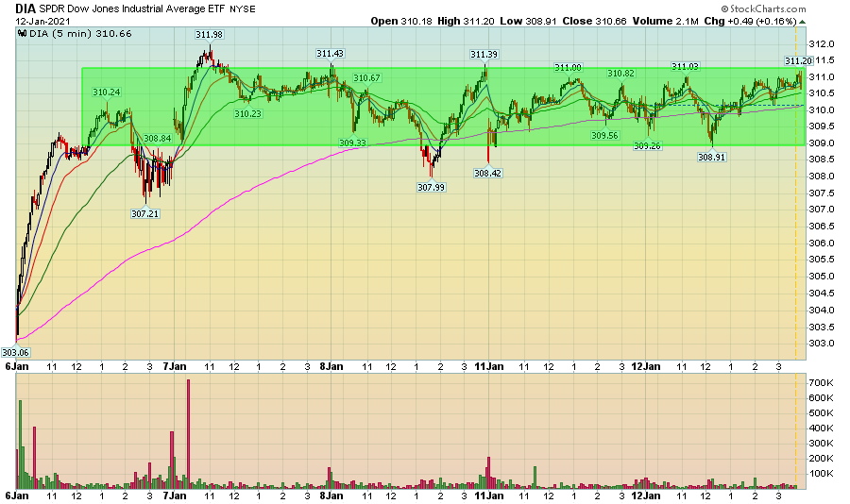
Task: Click the Low value in the header row
Action: click(529, 21)
